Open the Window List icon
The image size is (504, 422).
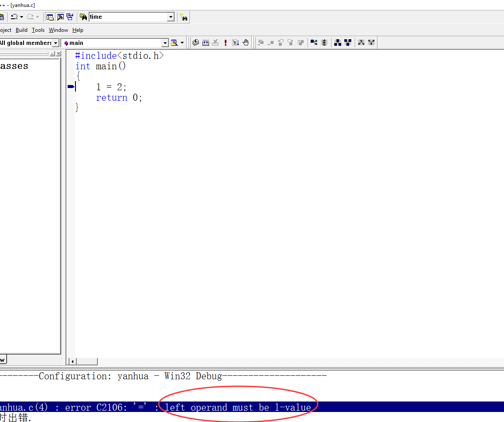point(70,17)
